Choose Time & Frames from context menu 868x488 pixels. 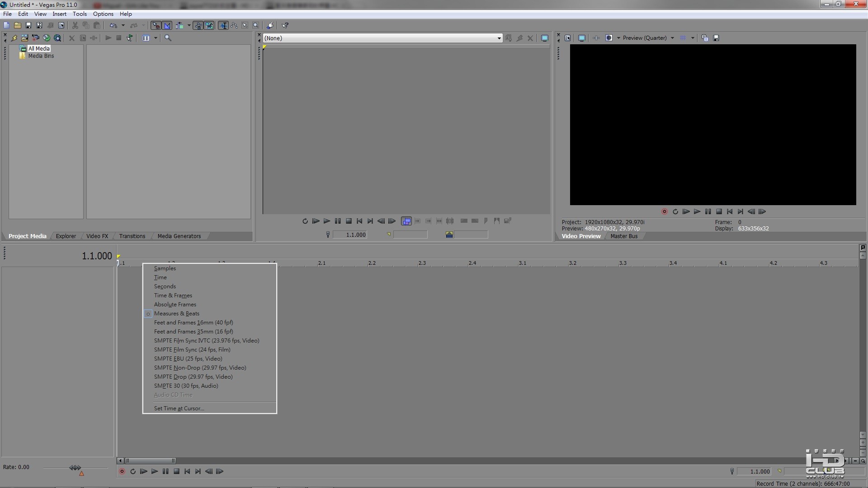pyautogui.click(x=173, y=296)
